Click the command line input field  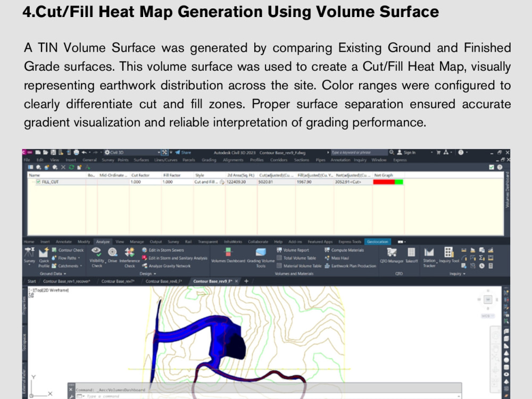268,396
